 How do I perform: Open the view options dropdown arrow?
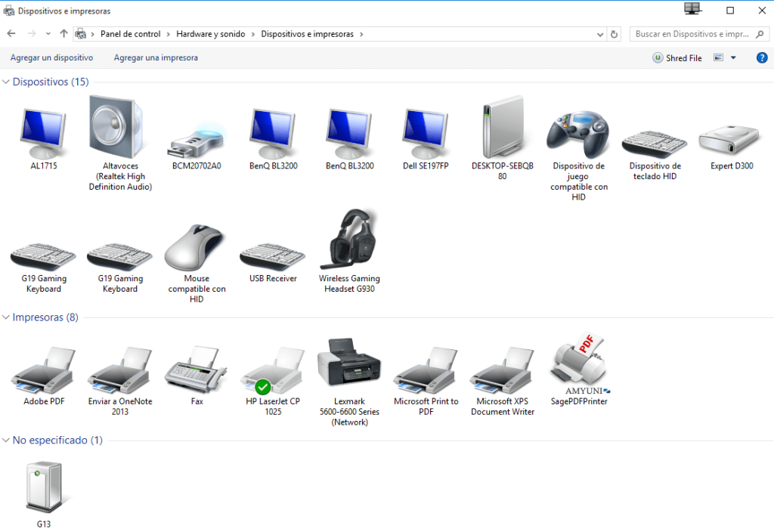pos(733,57)
